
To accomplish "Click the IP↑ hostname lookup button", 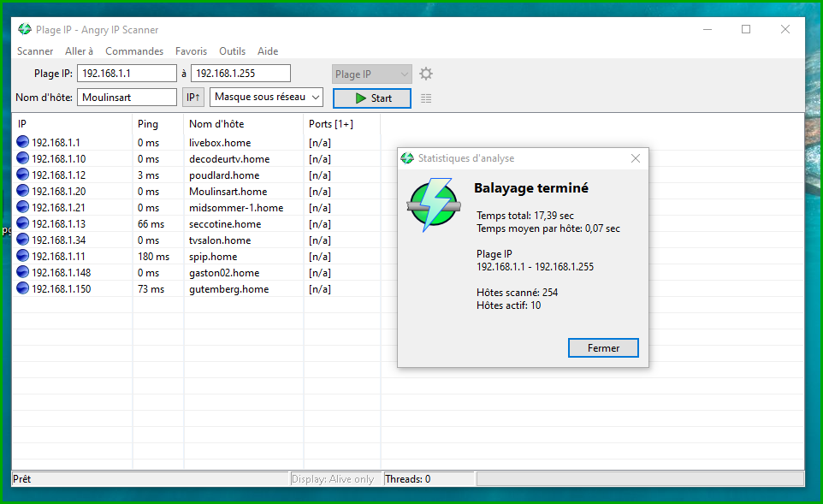I will click(x=193, y=98).
